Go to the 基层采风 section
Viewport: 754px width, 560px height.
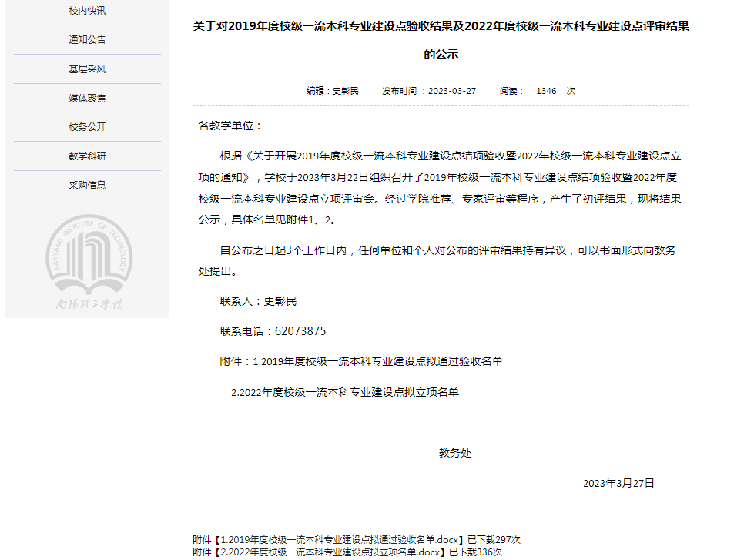[87, 69]
